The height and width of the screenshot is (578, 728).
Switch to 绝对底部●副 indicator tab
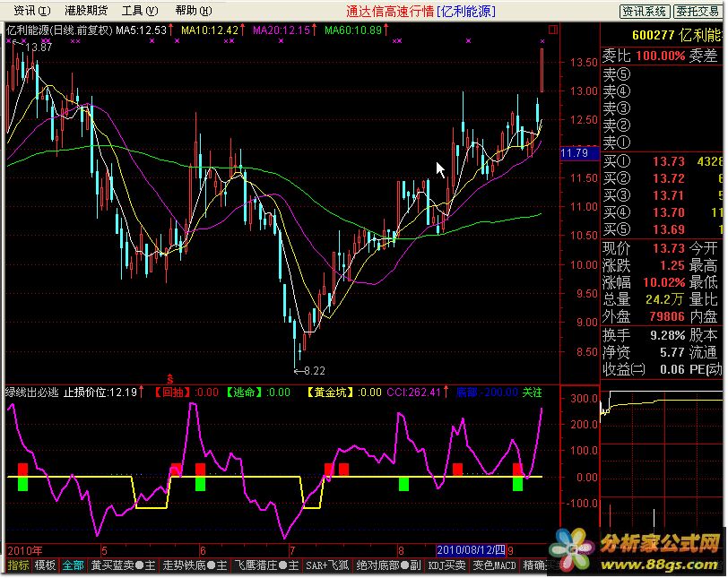click(x=388, y=565)
